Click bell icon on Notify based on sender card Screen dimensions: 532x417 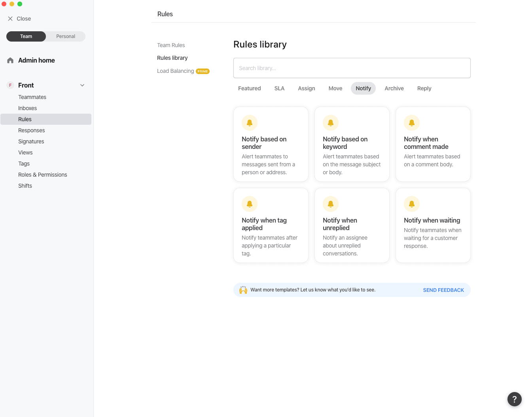click(250, 123)
